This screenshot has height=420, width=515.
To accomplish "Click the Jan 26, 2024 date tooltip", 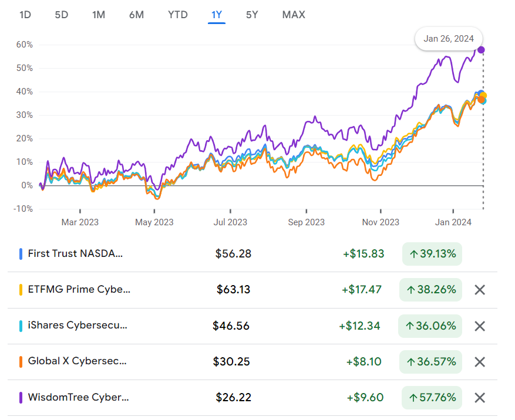I will [449, 39].
